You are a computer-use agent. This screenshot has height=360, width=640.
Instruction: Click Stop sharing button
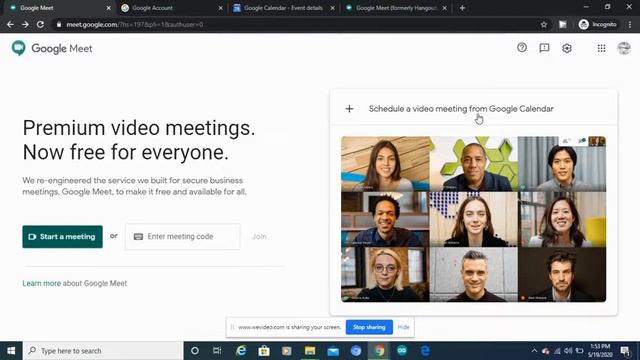pos(369,327)
